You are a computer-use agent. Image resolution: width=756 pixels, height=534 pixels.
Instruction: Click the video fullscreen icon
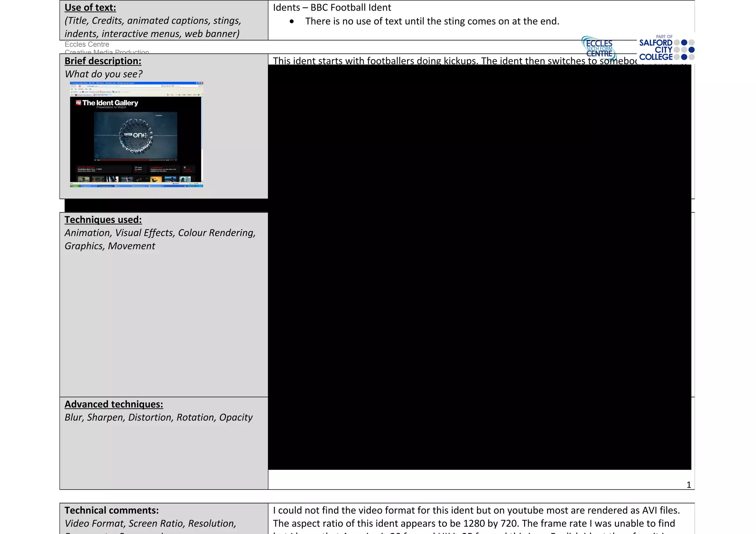point(176,160)
